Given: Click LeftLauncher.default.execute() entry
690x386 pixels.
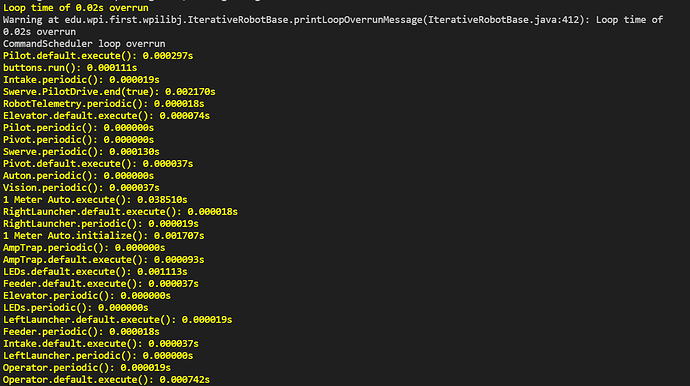Looking at the screenshot, I should coord(117,320).
